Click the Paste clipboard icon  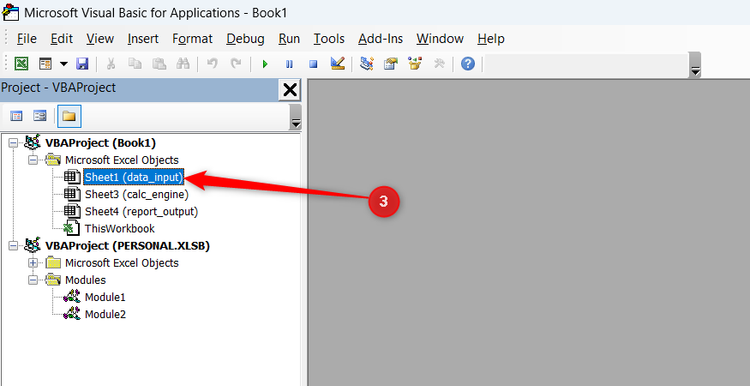click(159, 64)
